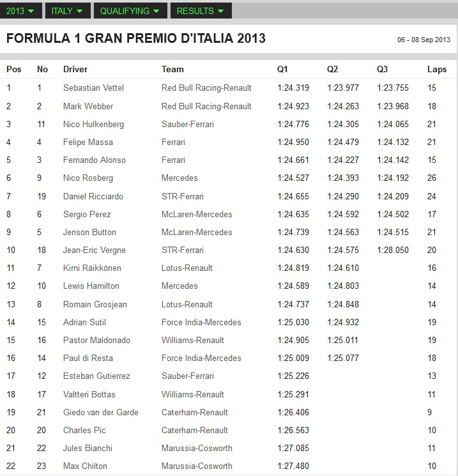The height and width of the screenshot is (476, 458).
Task: Select Daniel Ricciardo in results list
Action: click(x=93, y=196)
